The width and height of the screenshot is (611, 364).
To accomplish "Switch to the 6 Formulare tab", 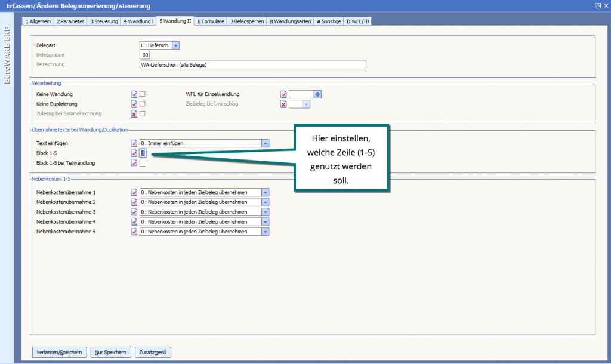I will 211,21.
